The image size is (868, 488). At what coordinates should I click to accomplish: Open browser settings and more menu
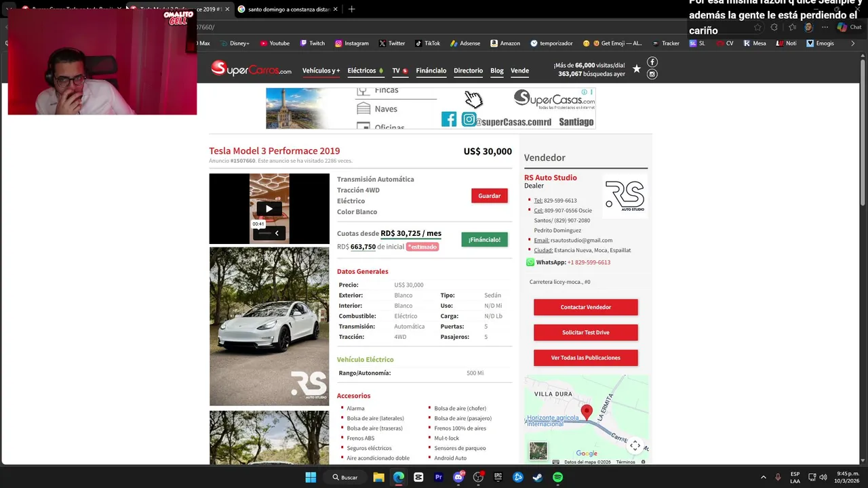tap(825, 27)
